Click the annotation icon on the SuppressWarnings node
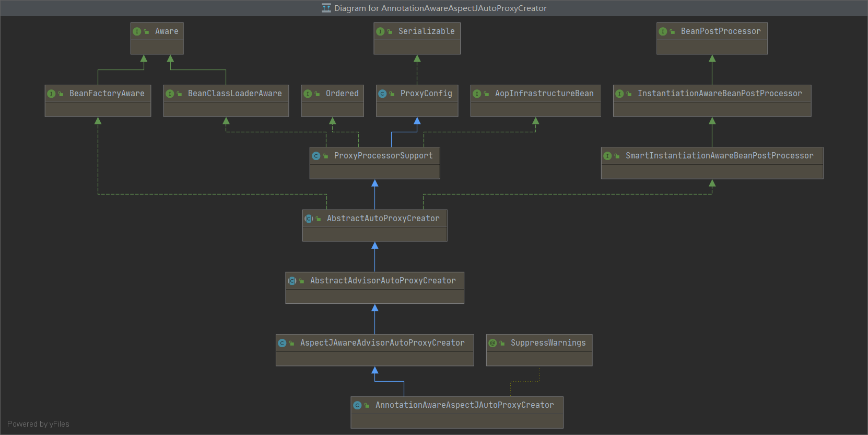 point(492,343)
